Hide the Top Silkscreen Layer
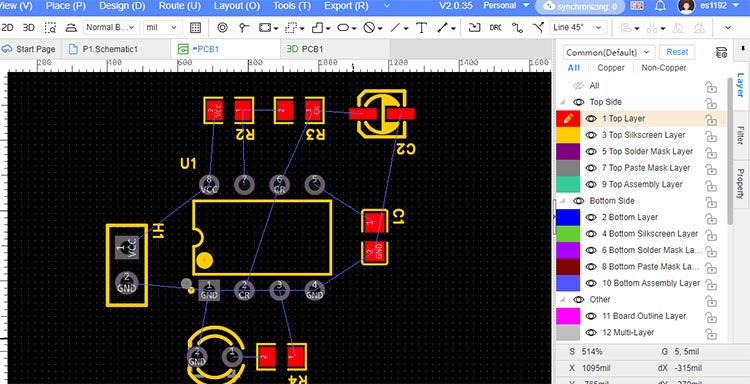The image size is (750, 384). pos(591,135)
